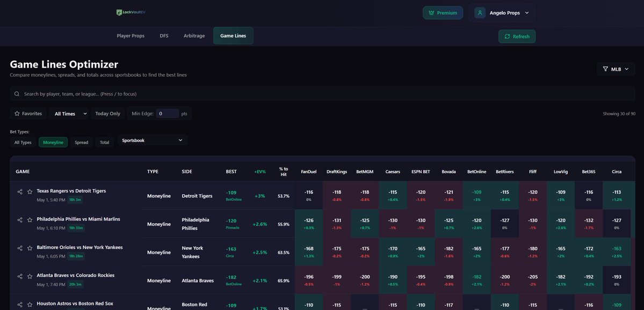Select the Moneyline bet type
The image size is (644, 310).
click(x=53, y=142)
